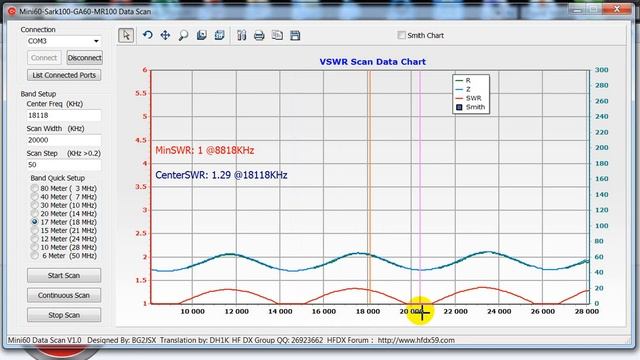The height and width of the screenshot is (360, 640).
Task: Click the 18 000 x-axis label
Action: click(368, 311)
